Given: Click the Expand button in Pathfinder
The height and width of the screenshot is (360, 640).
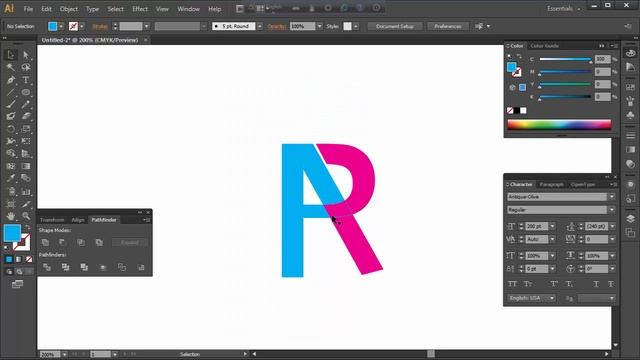Looking at the screenshot, I should coord(130,242).
